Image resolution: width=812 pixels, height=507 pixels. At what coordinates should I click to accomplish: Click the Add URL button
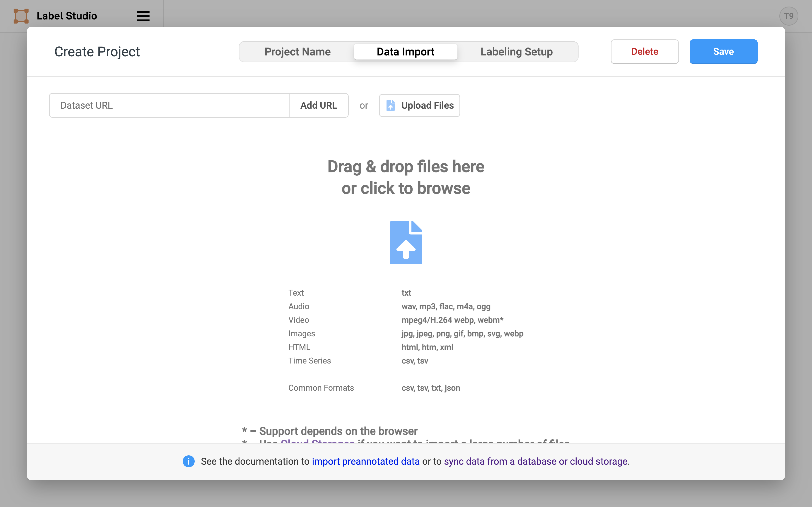[319, 105]
